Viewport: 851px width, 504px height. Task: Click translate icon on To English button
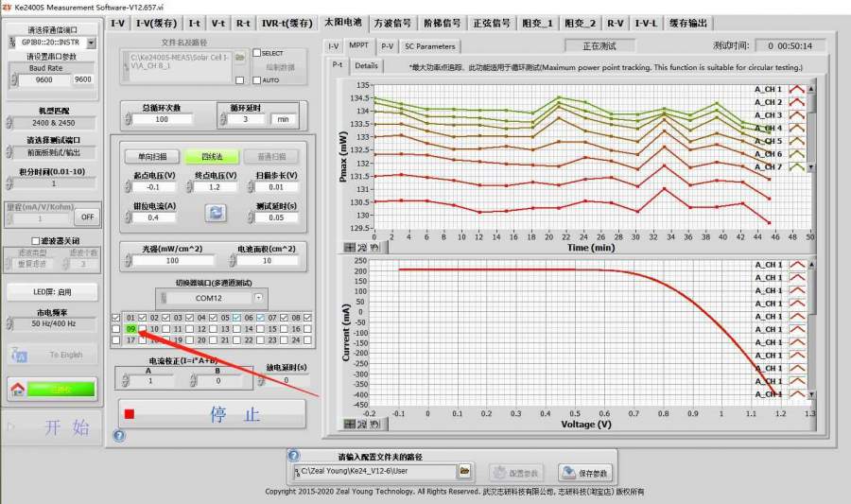pyautogui.click(x=19, y=355)
